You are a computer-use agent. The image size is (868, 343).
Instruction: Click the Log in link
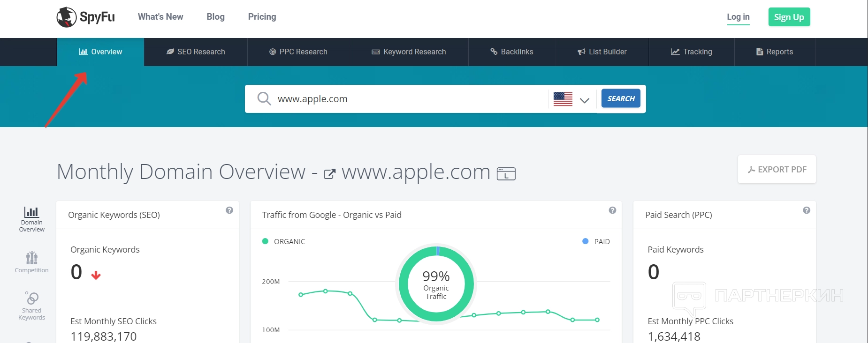point(738,17)
